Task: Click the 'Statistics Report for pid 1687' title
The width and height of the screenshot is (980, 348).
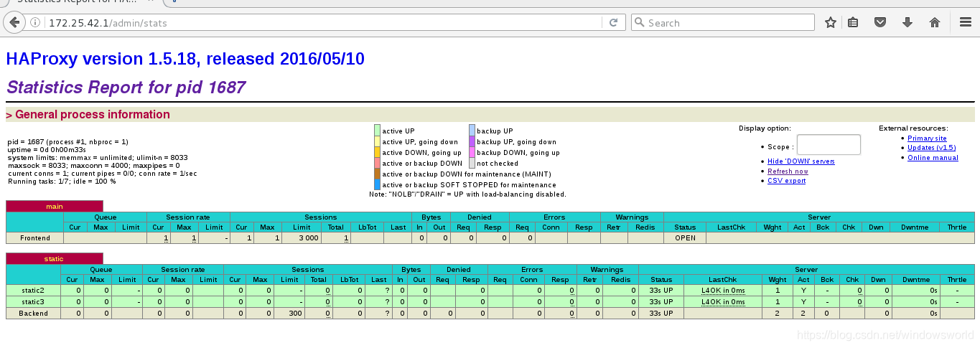Action: 126,88
